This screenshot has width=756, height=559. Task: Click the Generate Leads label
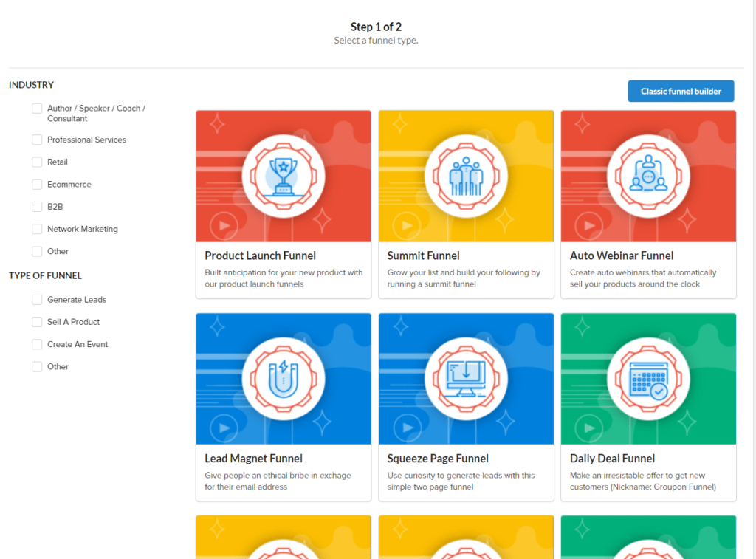click(x=77, y=300)
